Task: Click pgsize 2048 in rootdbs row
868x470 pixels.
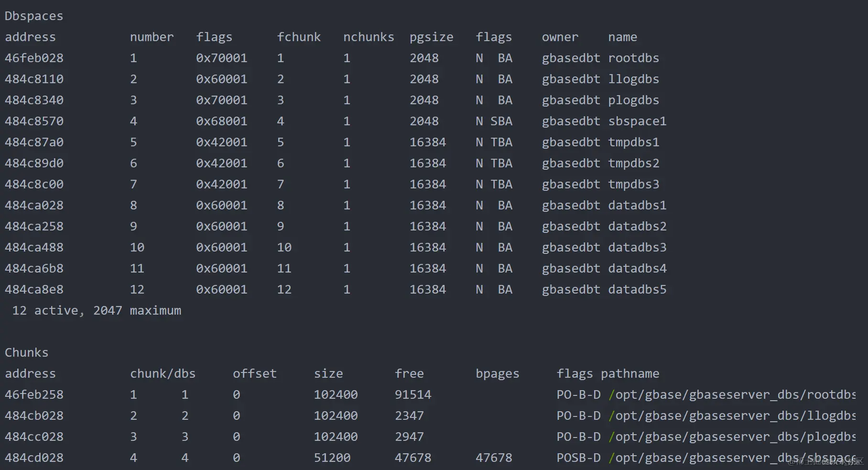Action: (424, 58)
